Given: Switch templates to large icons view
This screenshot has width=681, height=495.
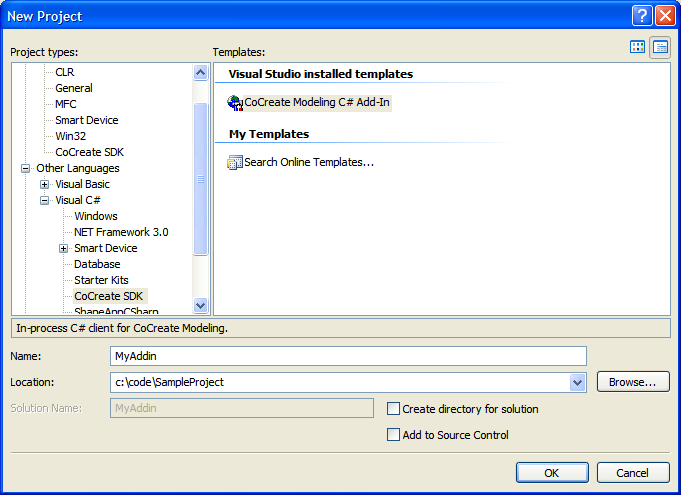Looking at the screenshot, I should [x=637, y=47].
